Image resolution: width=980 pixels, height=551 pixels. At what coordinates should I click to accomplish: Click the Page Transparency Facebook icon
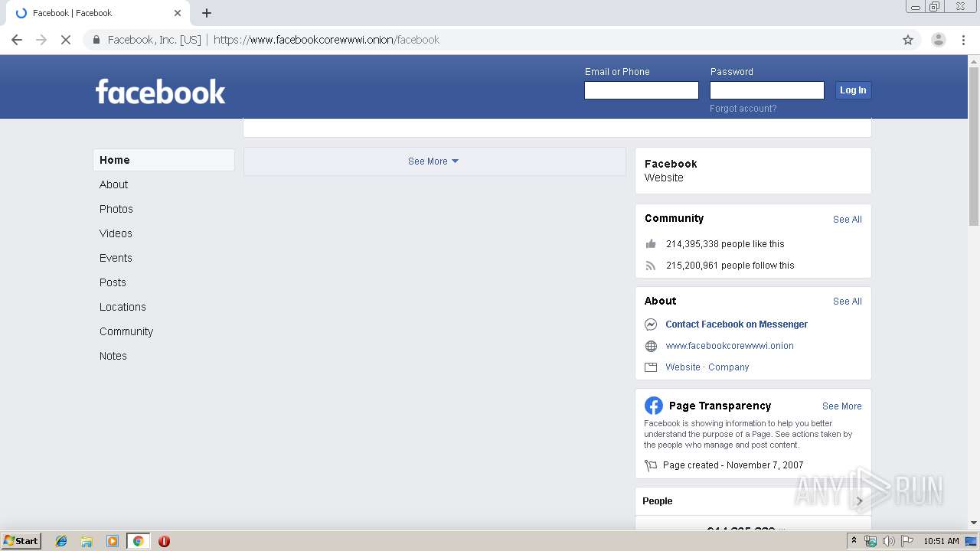pyautogui.click(x=653, y=406)
